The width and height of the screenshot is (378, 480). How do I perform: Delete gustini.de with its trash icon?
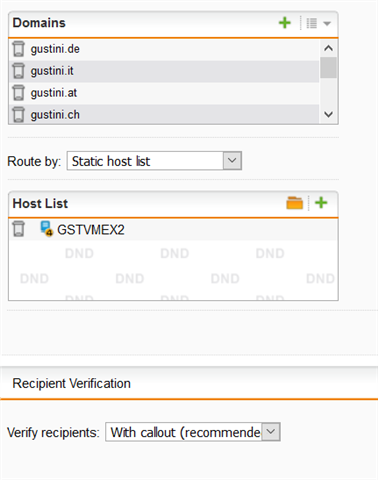19,49
